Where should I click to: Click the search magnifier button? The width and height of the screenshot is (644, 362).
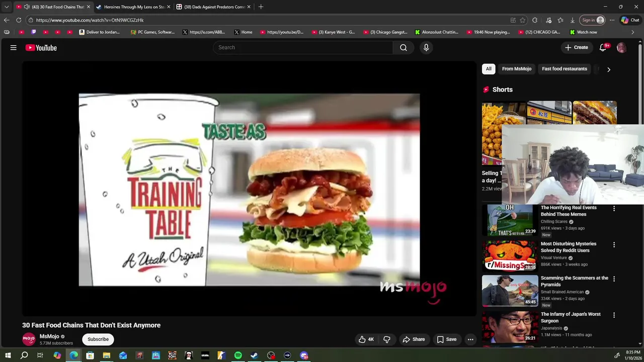404,47
